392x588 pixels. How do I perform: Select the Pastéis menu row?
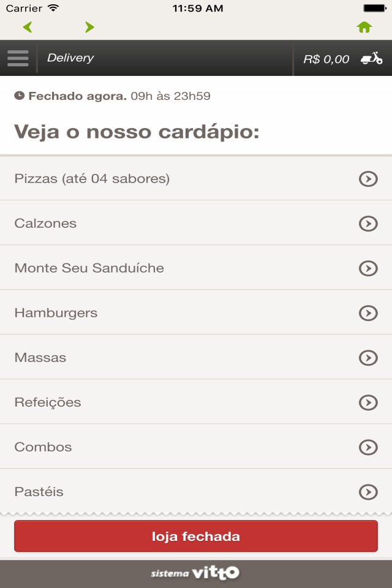click(x=196, y=491)
